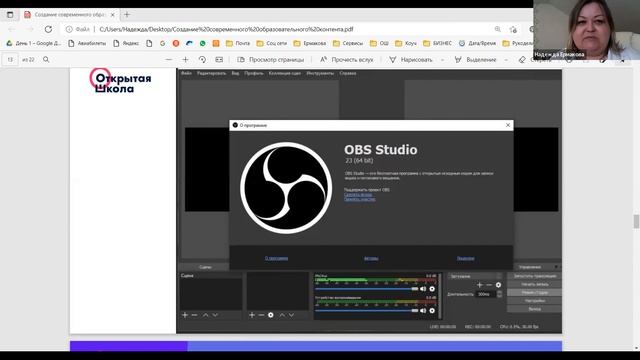Open the БИЗНЕС bookmarks folder
The width and height of the screenshot is (640, 360).
click(x=438, y=43)
